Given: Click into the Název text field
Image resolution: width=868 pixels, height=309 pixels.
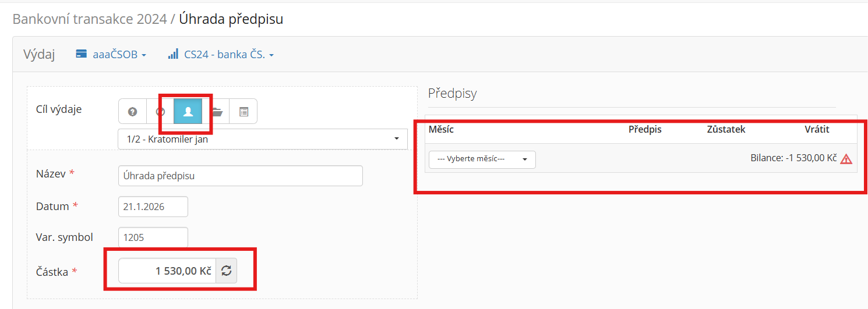Looking at the screenshot, I should [x=240, y=176].
